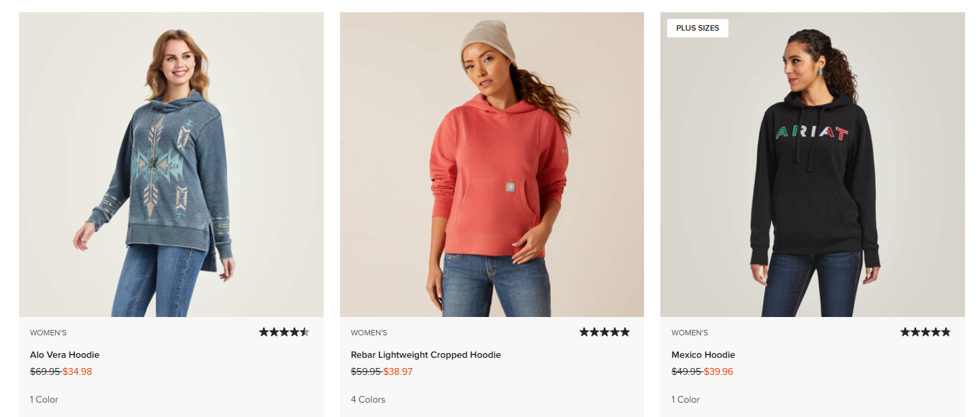Screen dimensions: 980x417
Task: Click the first star under Rebar hoodie
Action: [582, 331]
